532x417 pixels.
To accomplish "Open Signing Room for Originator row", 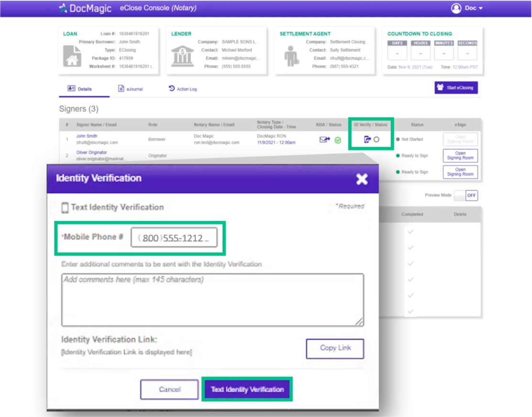I will (x=460, y=156).
